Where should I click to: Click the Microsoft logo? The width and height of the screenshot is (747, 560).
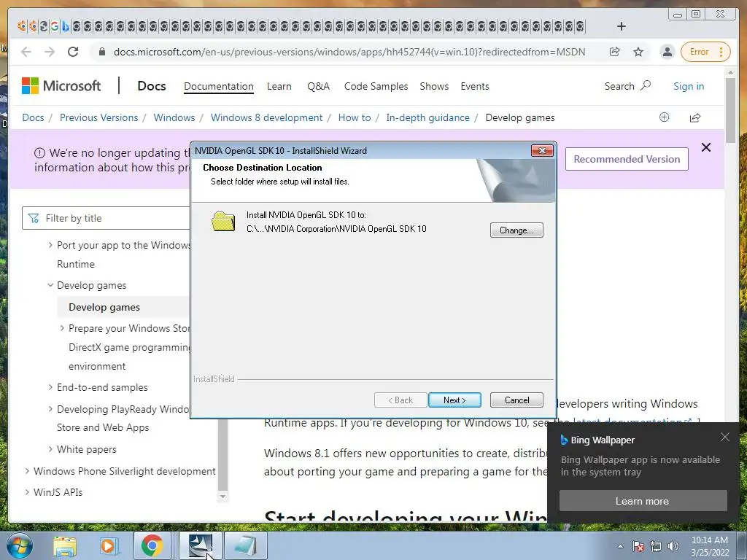point(61,86)
